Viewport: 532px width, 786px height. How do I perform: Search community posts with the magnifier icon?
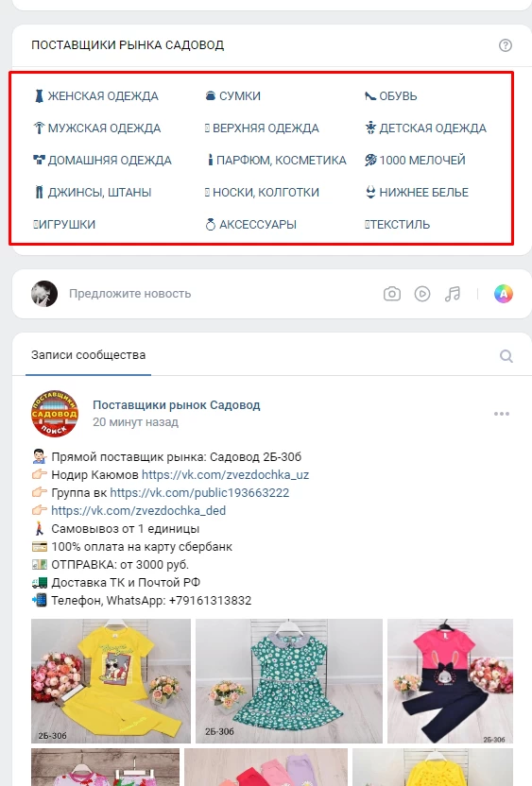[506, 356]
